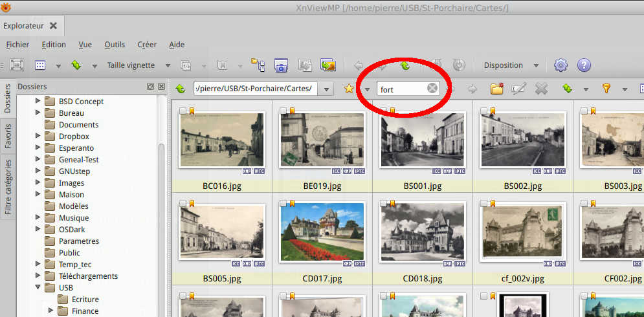Click the orange tag on BC016.jpg thumbnail
This screenshot has height=317, width=644.
(192, 111)
